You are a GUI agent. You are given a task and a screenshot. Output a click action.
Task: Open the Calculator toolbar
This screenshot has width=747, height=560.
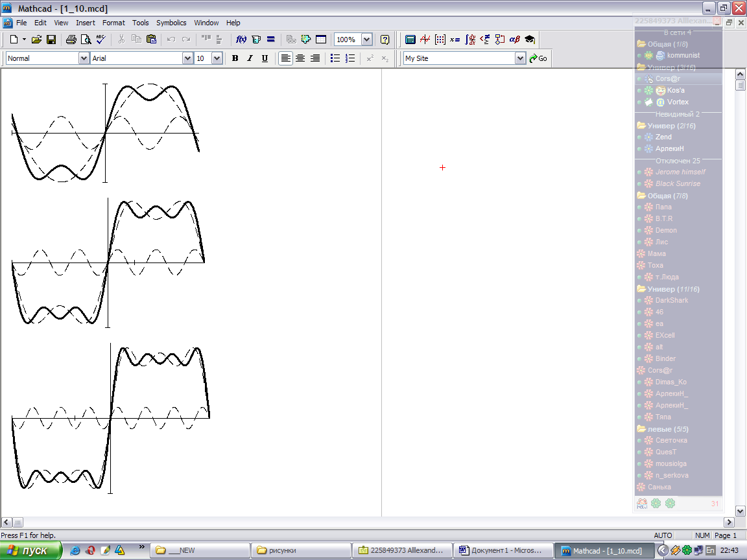click(410, 40)
